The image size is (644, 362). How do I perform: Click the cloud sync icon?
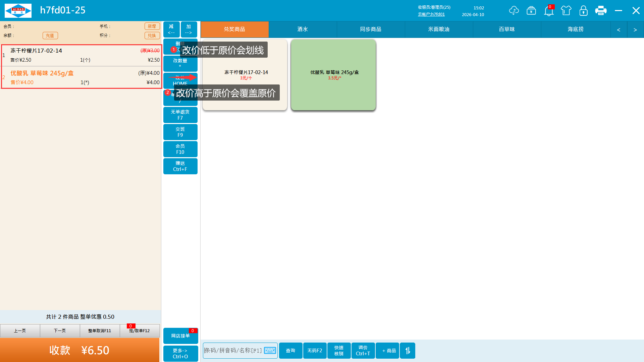coord(514,11)
